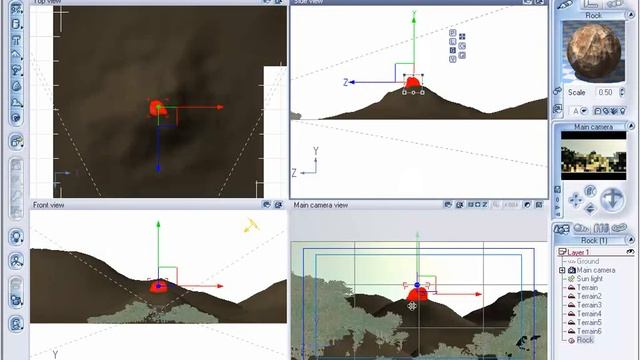Toggle Layer 1 visibility eye icon
640x360 pixels.
(x=630, y=252)
